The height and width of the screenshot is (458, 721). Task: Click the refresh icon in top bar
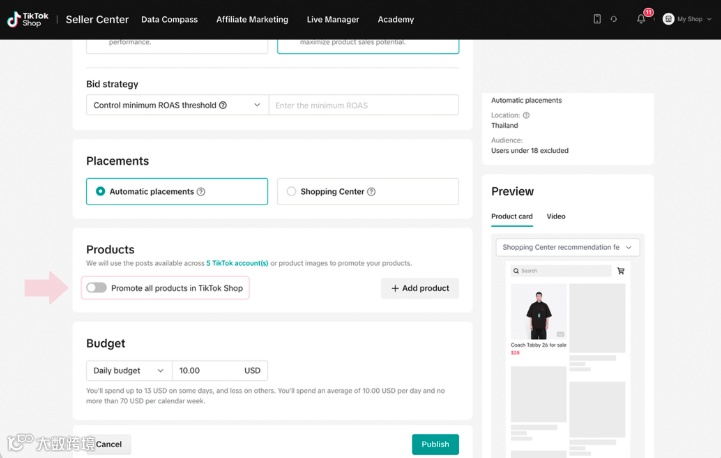tap(613, 19)
